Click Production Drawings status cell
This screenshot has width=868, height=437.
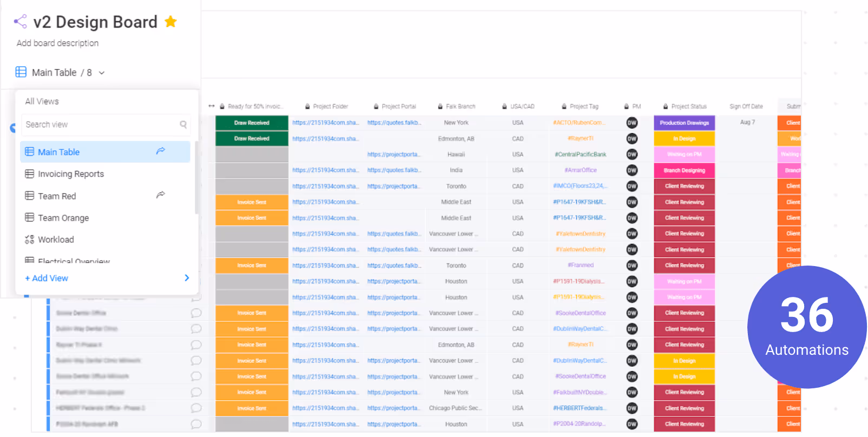pos(684,123)
